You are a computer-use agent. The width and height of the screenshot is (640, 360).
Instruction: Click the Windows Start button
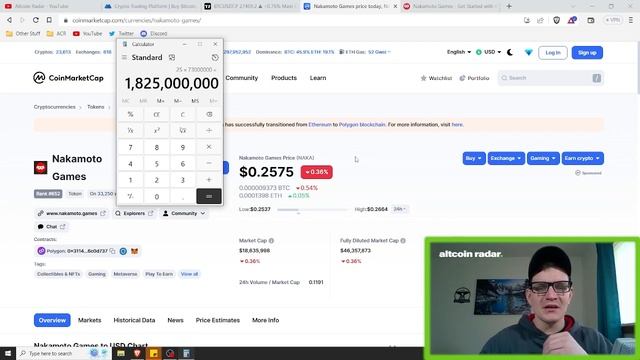(x=8, y=353)
